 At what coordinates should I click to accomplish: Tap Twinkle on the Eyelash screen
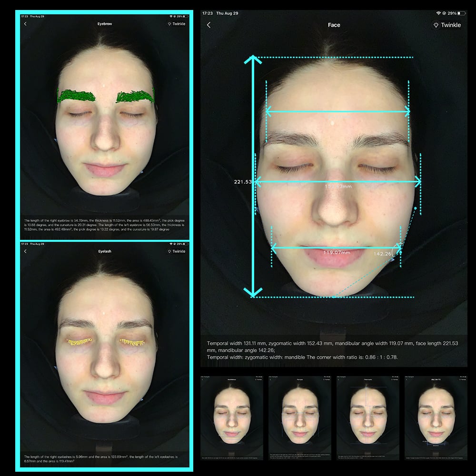[x=177, y=251]
